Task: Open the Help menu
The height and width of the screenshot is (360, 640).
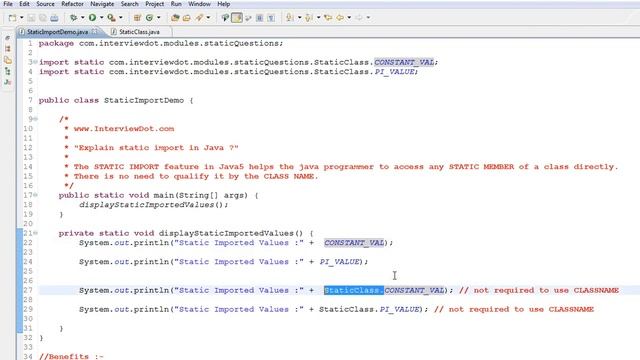Action: click(223, 4)
